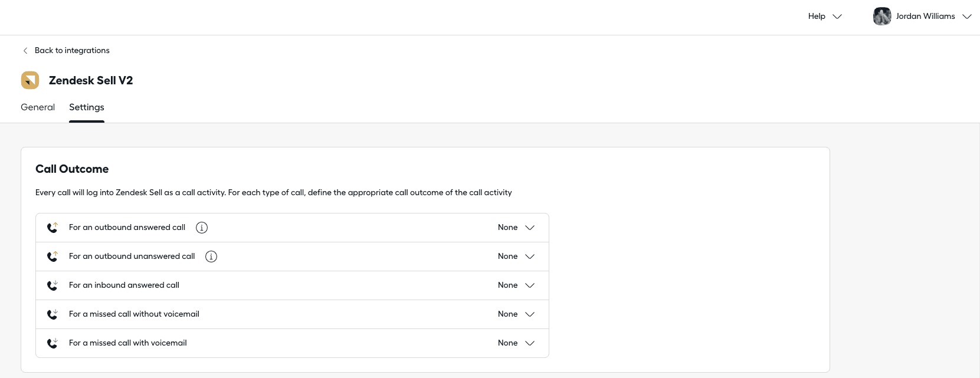Expand outcome dropdown for inbound answered call
The image size is (980, 378).
pos(516,285)
